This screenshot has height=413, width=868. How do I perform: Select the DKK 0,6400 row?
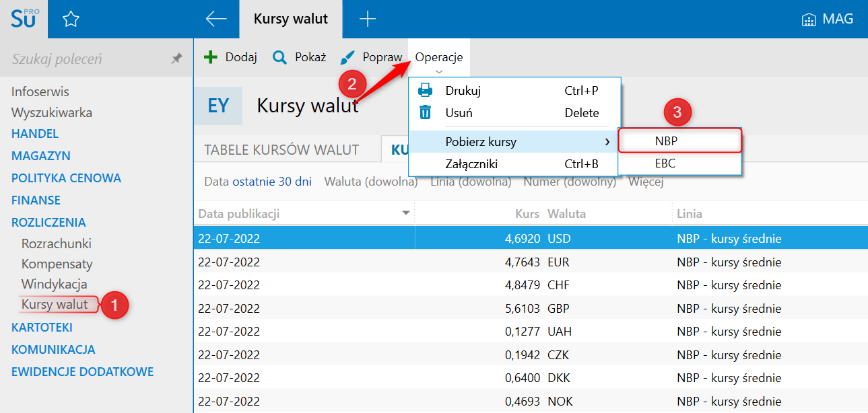[x=531, y=379]
